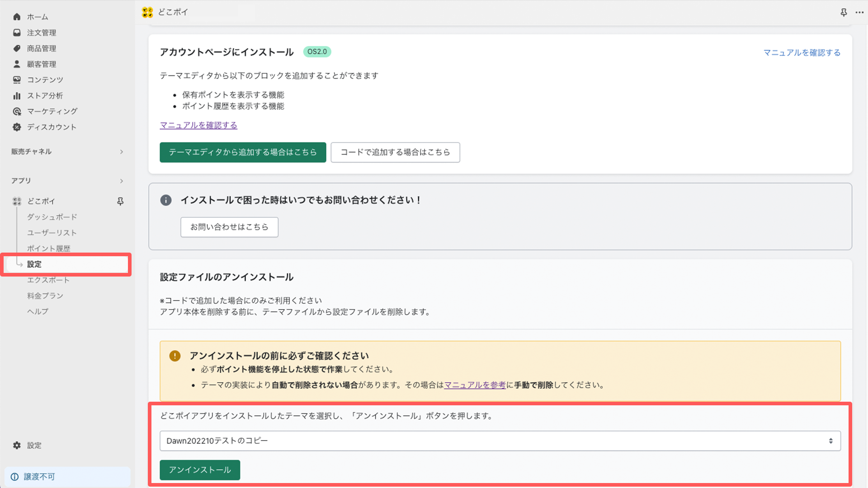Viewport: 868px width, 488px height.
Task: Open ユーザーリスト in どこポイ submenu
Action: point(52,233)
